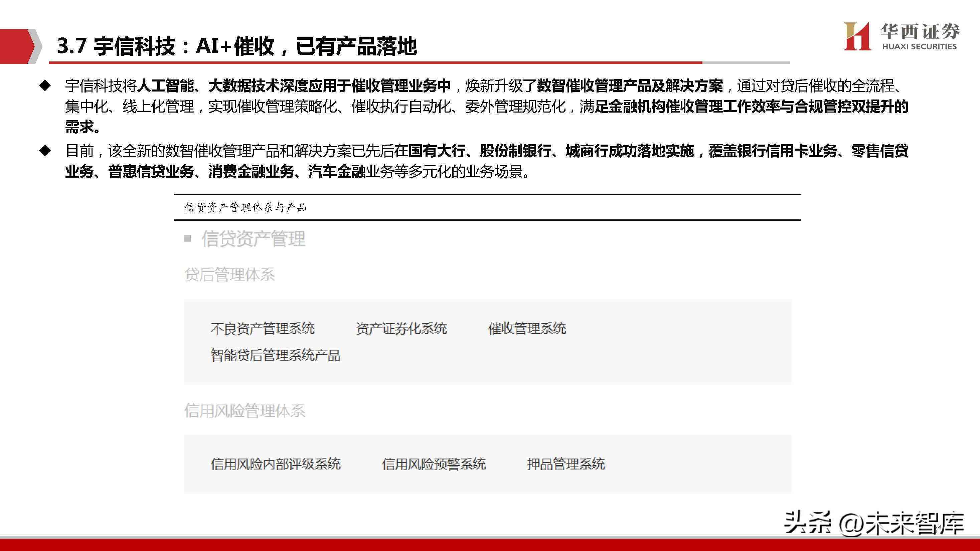
Task: Click bold text 普惠信贷业务
Action: (x=151, y=172)
